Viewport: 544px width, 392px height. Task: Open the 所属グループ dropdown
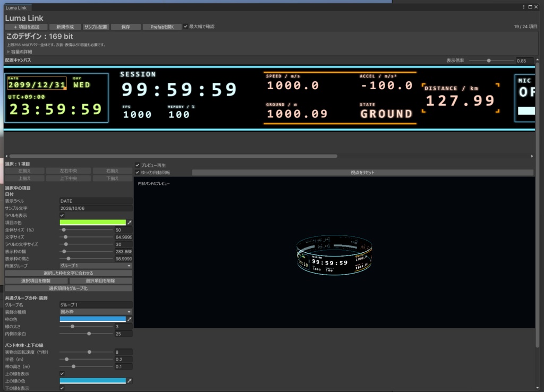[96, 266]
